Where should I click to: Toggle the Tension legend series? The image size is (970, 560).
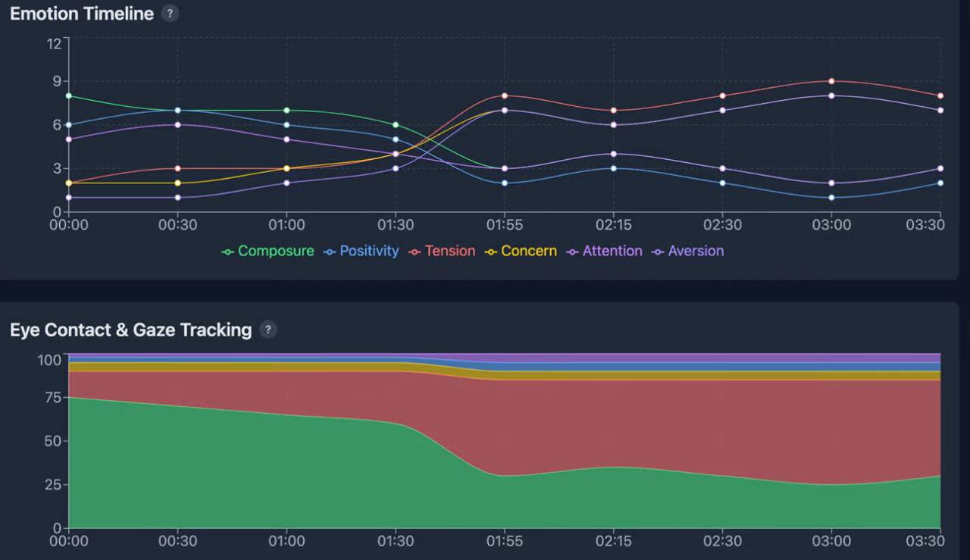(x=442, y=251)
